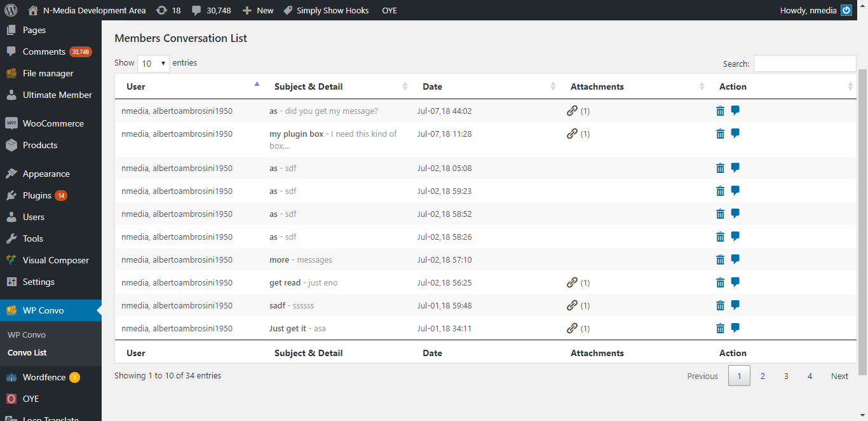This screenshot has height=421, width=868.
Task: Open WooCommerce in the sidebar
Action: [53, 123]
